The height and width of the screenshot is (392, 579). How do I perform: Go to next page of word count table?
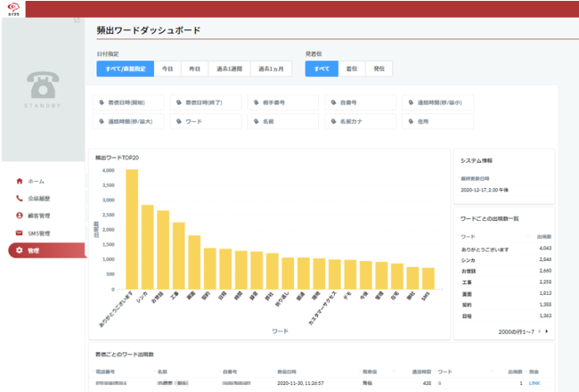click(547, 331)
